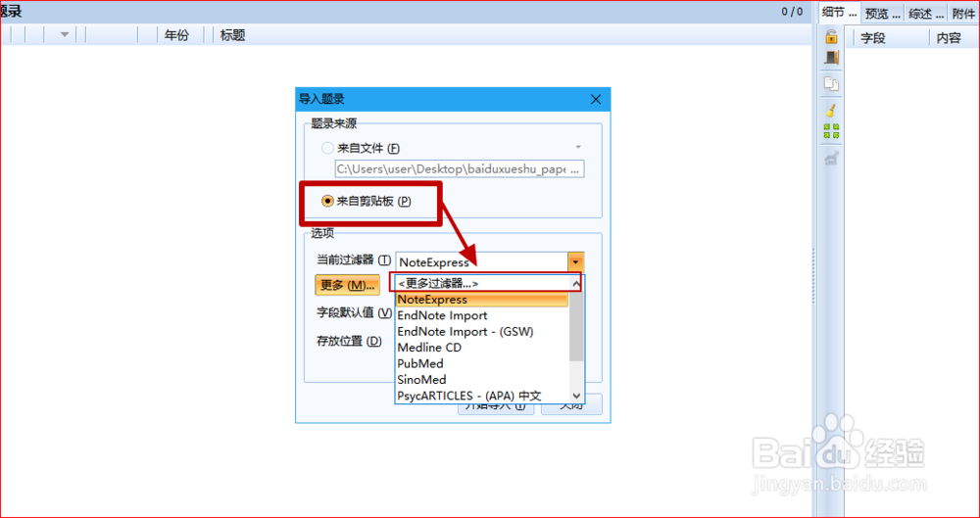Viewport: 980px width, 518px height.
Task: Click the filter list scrollbar thumb
Action: pos(576,325)
